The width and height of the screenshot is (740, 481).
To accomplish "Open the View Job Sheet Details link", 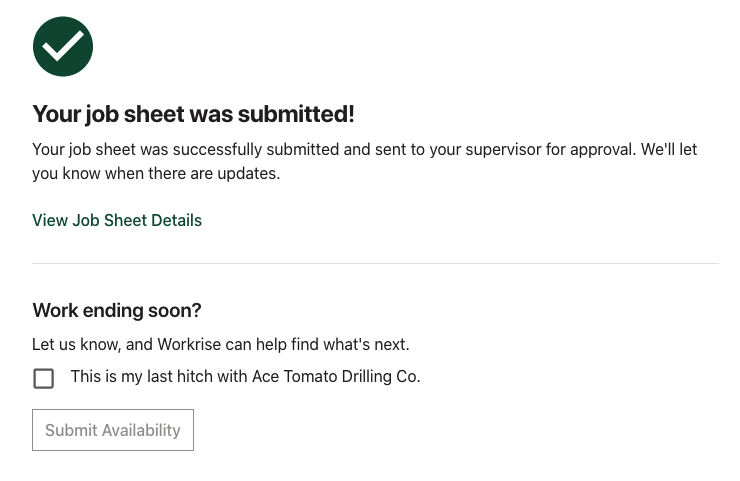I will [x=117, y=220].
